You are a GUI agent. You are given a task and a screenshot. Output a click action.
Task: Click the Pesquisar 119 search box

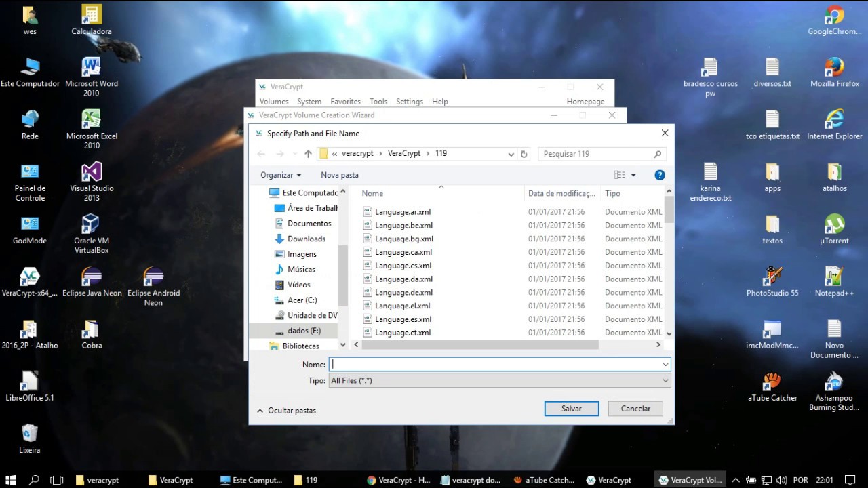coord(601,154)
